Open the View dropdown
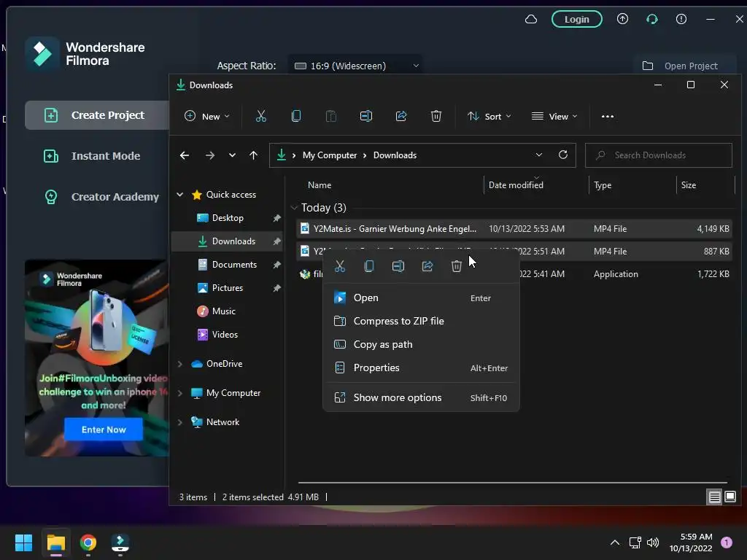The height and width of the screenshot is (560, 747). pos(554,116)
